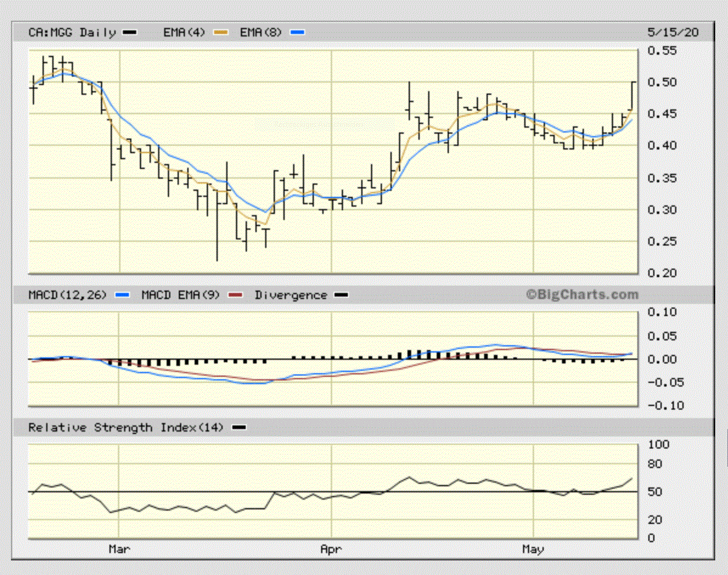Image resolution: width=728 pixels, height=575 pixels.
Task: Click the Relative Strength Index(14) label
Action: (x=125, y=427)
